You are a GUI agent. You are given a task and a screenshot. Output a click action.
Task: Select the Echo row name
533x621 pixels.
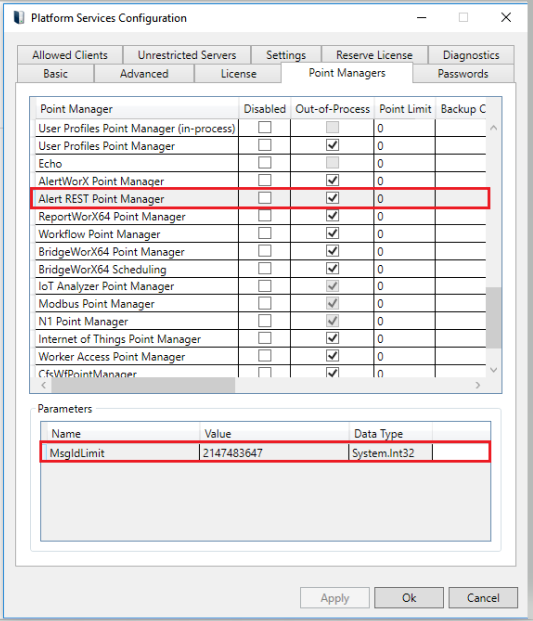(50, 164)
